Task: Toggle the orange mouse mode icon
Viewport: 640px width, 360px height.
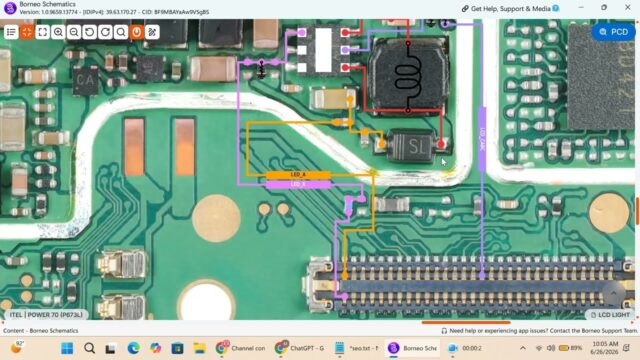Action: coord(137,32)
